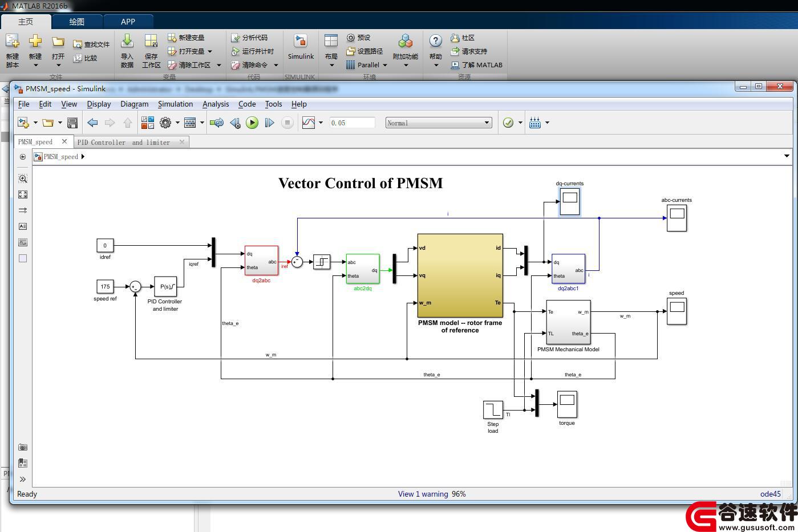Click the Simulink button in MATLAB ribbon

click(x=301, y=48)
